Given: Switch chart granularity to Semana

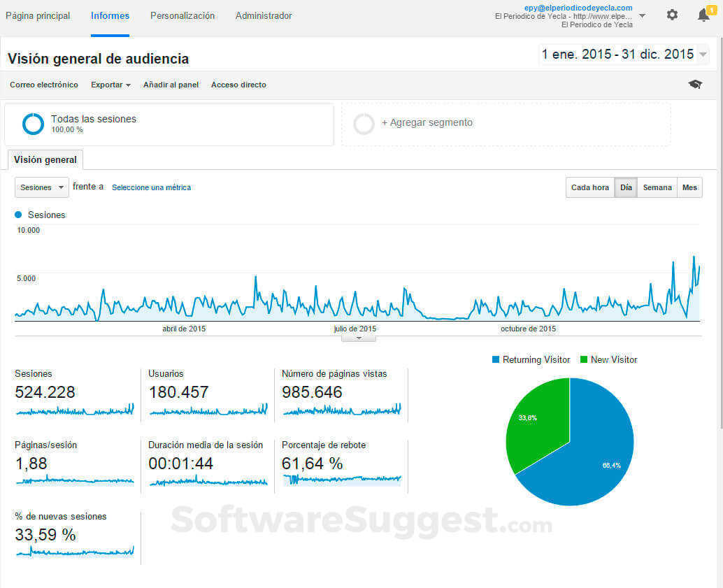Looking at the screenshot, I should (657, 187).
